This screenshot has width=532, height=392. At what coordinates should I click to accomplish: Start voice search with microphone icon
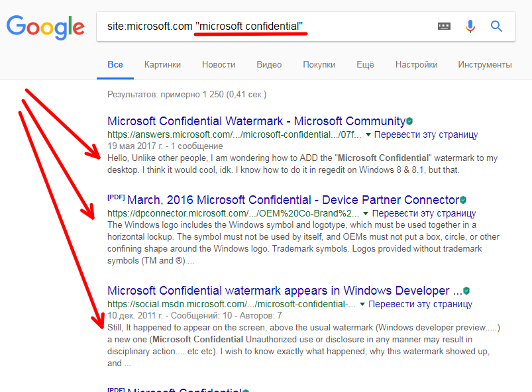click(x=470, y=26)
